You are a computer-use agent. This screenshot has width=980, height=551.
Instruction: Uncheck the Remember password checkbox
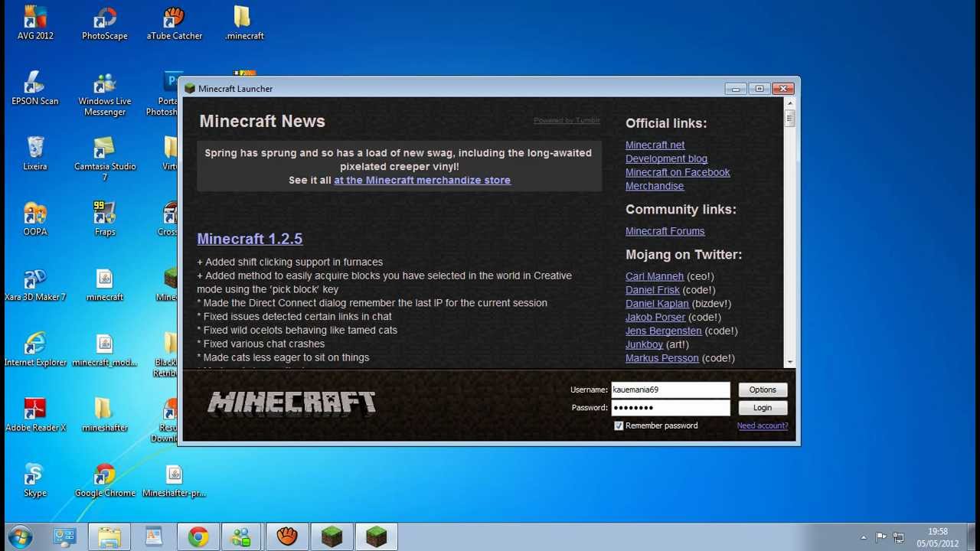click(619, 425)
